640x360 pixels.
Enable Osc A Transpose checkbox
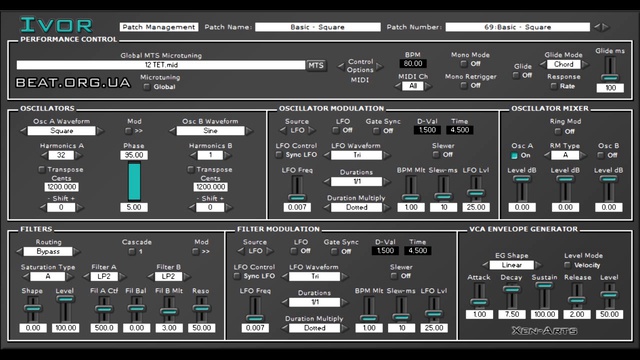[x=41, y=169]
